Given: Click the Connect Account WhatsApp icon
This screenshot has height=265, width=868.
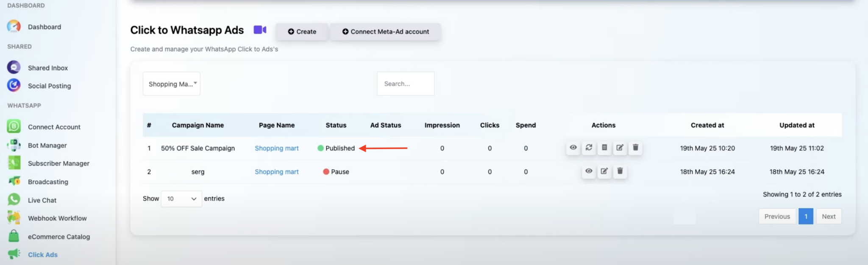Looking at the screenshot, I should pos(14,126).
